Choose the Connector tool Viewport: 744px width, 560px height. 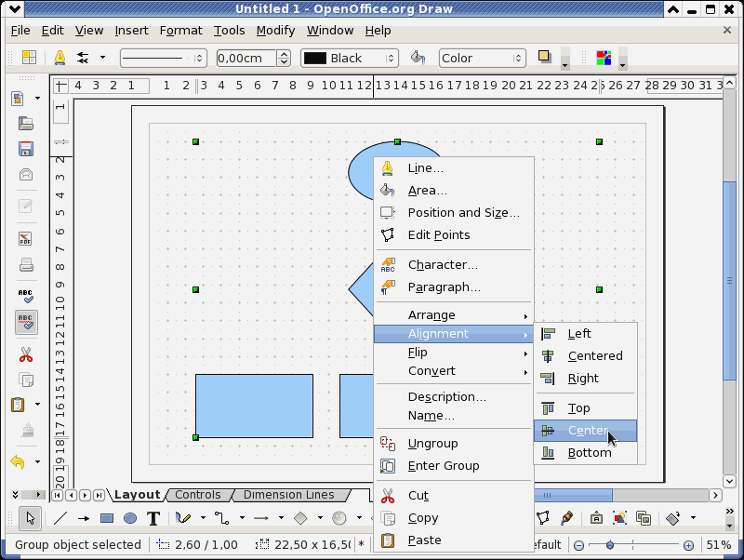(221, 518)
